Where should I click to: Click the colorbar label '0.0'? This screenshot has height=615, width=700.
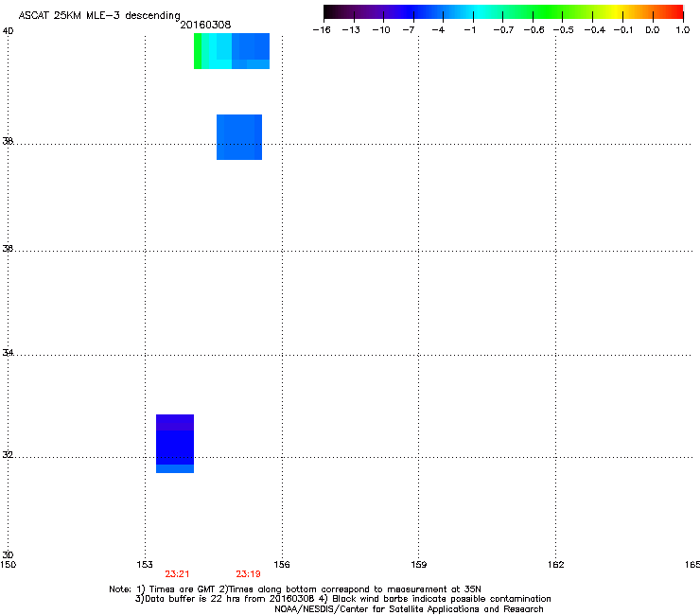point(653,30)
